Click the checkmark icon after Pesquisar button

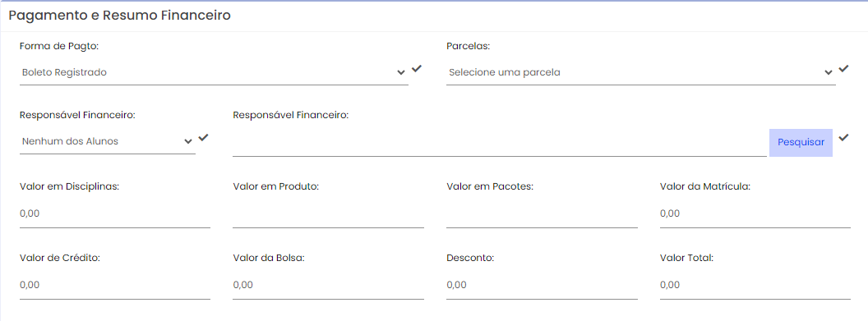point(843,138)
